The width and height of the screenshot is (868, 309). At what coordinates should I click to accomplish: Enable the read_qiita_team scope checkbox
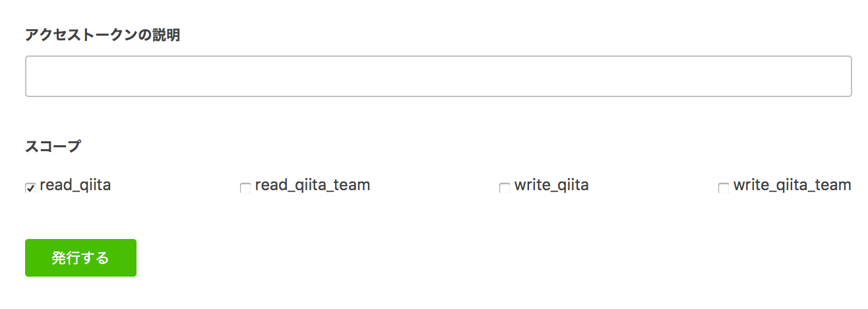pos(245,188)
